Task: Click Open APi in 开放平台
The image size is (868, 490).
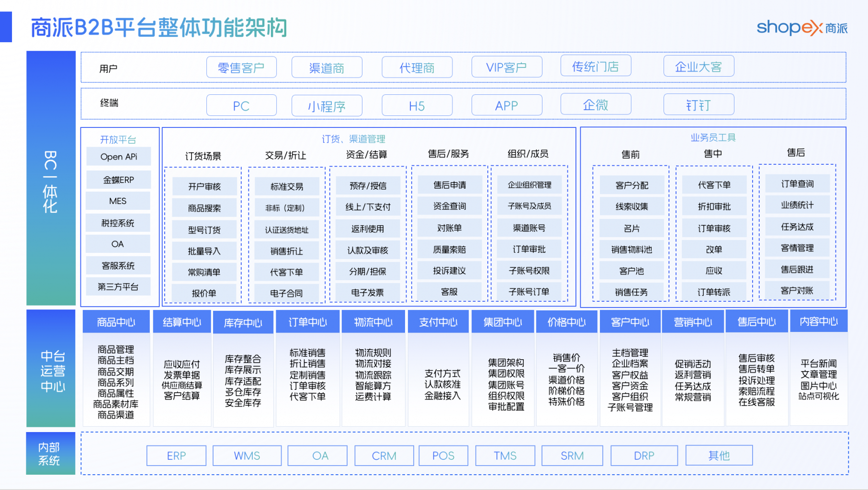Action: (118, 156)
